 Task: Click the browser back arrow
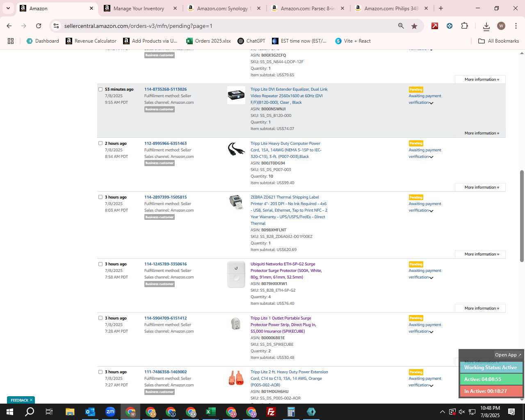(x=9, y=26)
